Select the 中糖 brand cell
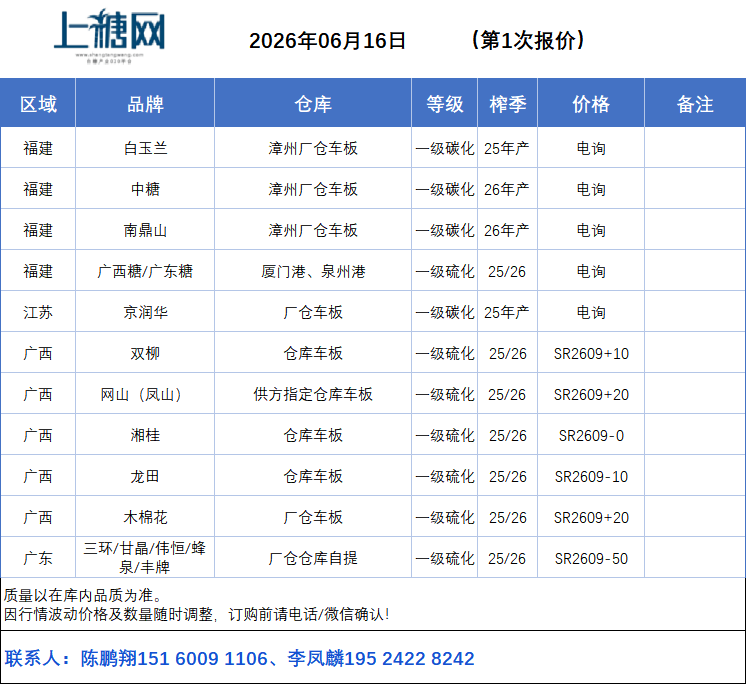Viewport: 747px width, 684px height. (x=145, y=189)
